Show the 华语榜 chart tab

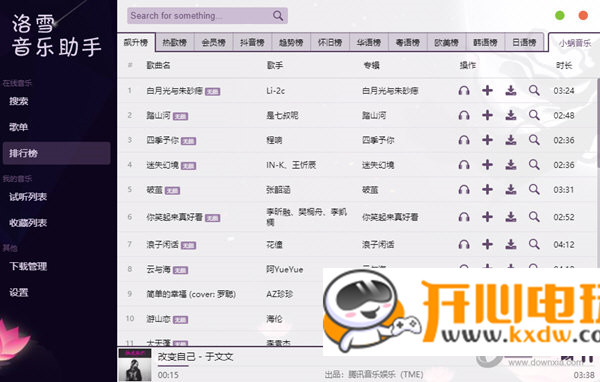(x=368, y=42)
